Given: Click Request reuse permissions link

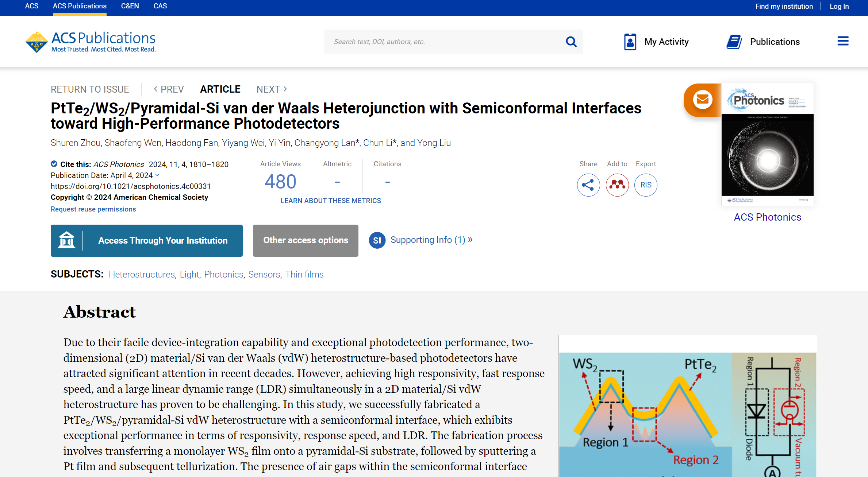Looking at the screenshot, I should tap(93, 209).
